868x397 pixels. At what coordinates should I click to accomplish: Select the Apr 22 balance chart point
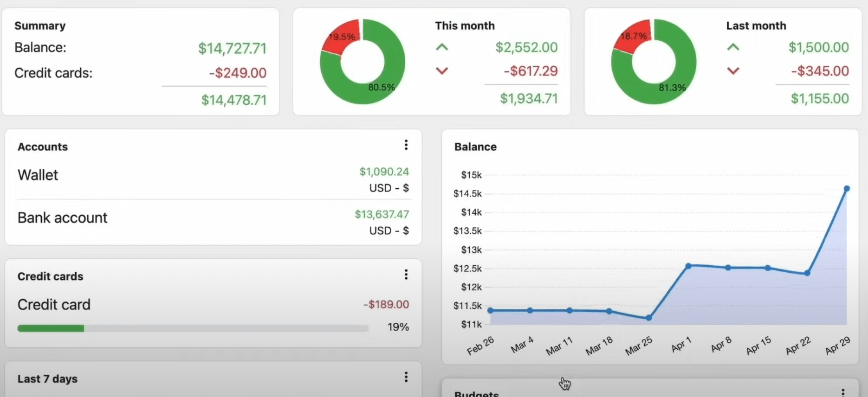[807, 273]
